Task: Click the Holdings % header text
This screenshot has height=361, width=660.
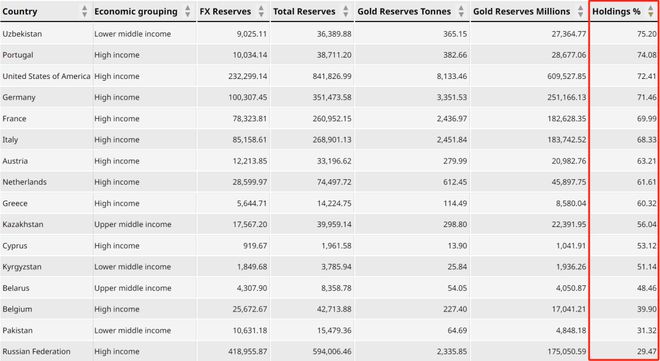Action: click(616, 12)
